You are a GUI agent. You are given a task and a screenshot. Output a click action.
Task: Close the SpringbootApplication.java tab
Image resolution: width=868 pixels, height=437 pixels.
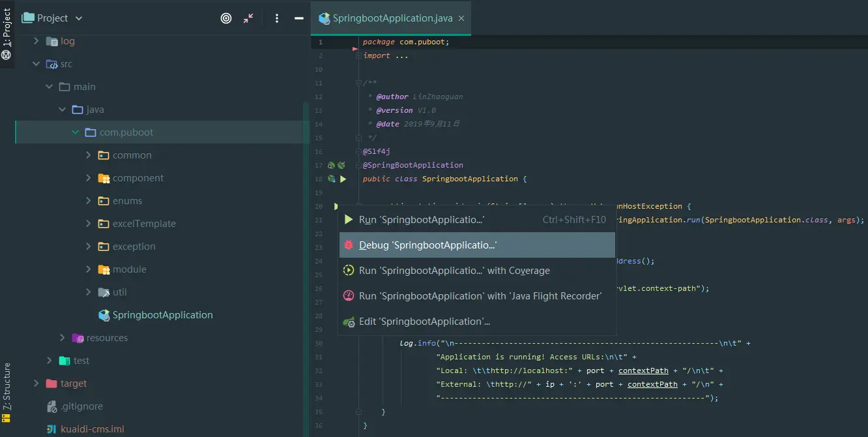tap(461, 18)
